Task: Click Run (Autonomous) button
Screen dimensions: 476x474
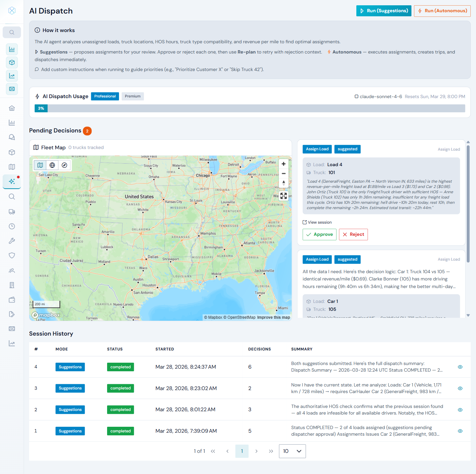Action: click(442, 11)
